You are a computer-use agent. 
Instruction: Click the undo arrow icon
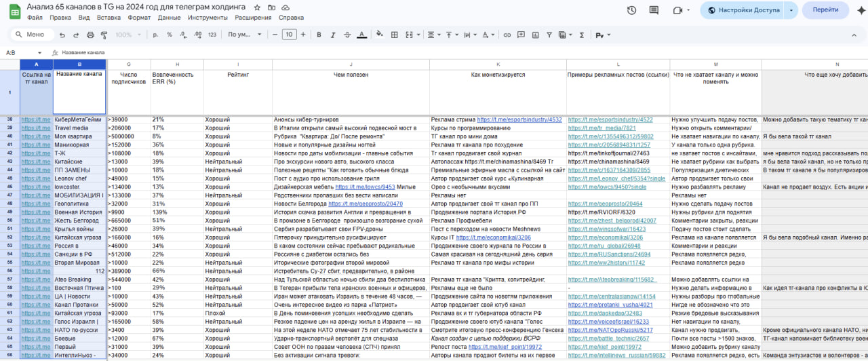(63, 35)
